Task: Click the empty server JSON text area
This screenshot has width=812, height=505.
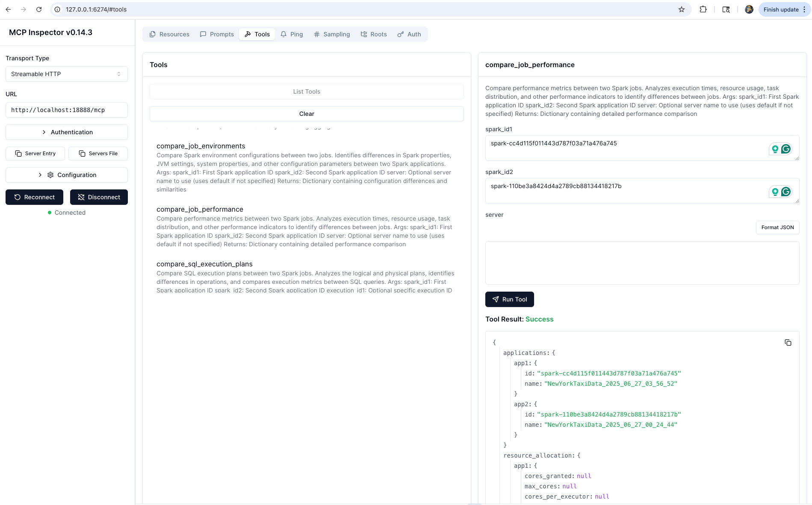Action: pyautogui.click(x=642, y=263)
